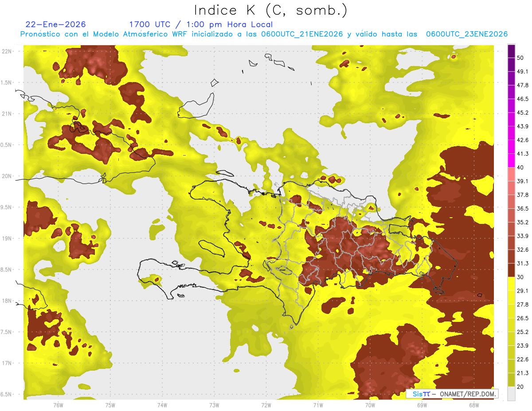Click the '71W' longitude label
Screen dimensions: 532x411
tap(318, 405)
